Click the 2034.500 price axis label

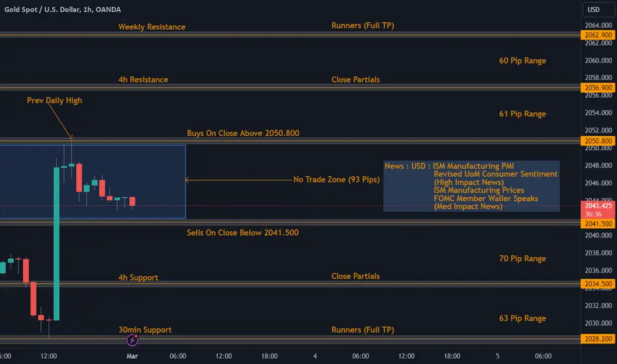[598, 284]
